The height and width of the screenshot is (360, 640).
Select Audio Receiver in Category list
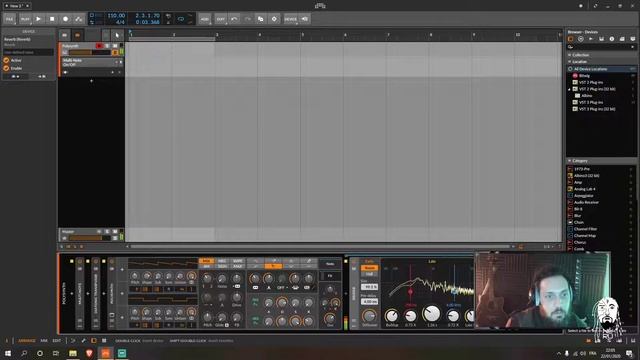point(586,202)
